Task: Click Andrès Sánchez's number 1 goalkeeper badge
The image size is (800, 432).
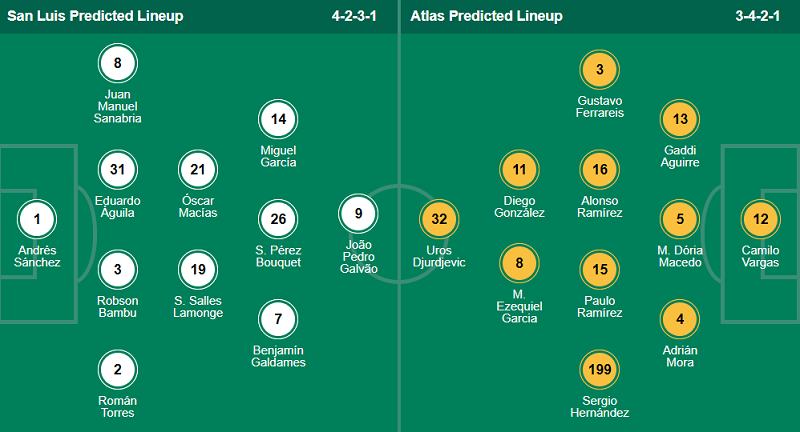Action: click(38, 219)
